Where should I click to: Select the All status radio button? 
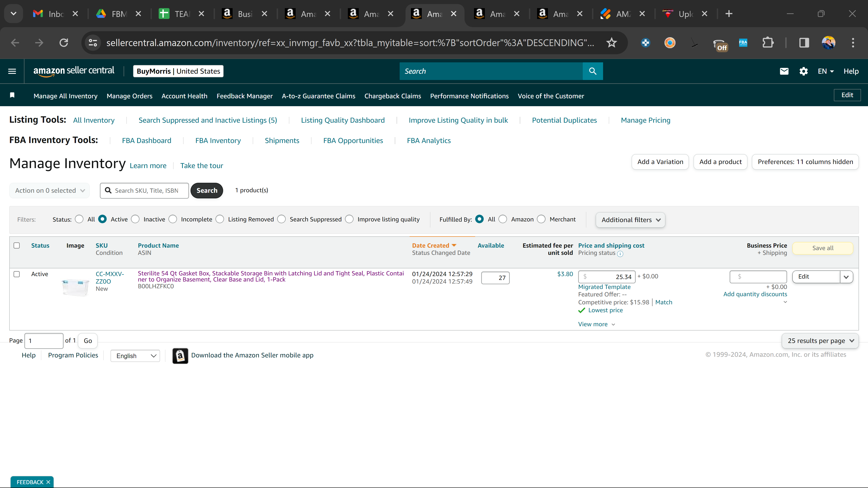coord(79,219)
